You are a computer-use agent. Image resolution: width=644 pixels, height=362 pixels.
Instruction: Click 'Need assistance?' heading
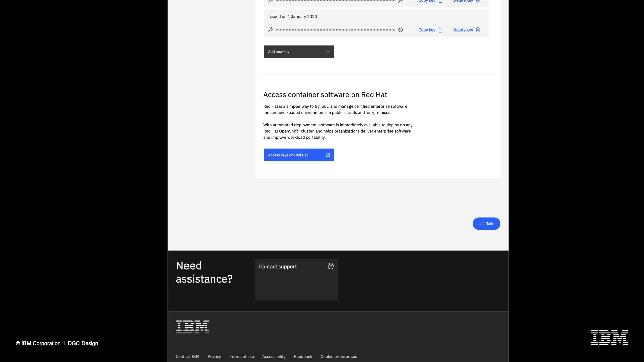(204, 272)
